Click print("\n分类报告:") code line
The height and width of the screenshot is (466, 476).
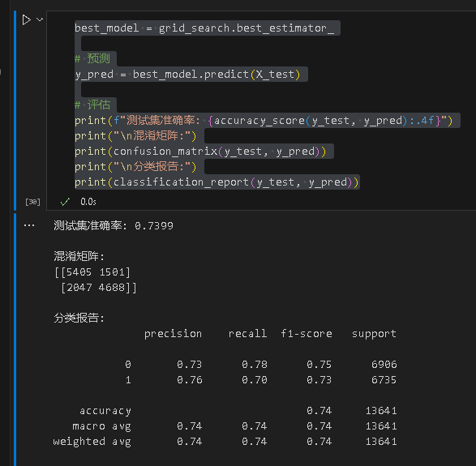coord(135,167)
